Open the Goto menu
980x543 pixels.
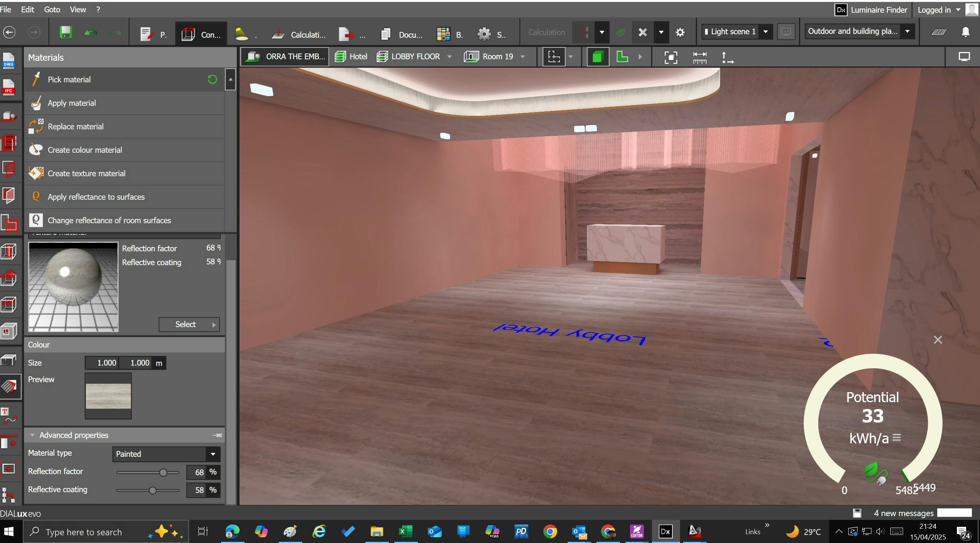pyautogui.click(x=52, y=9)
